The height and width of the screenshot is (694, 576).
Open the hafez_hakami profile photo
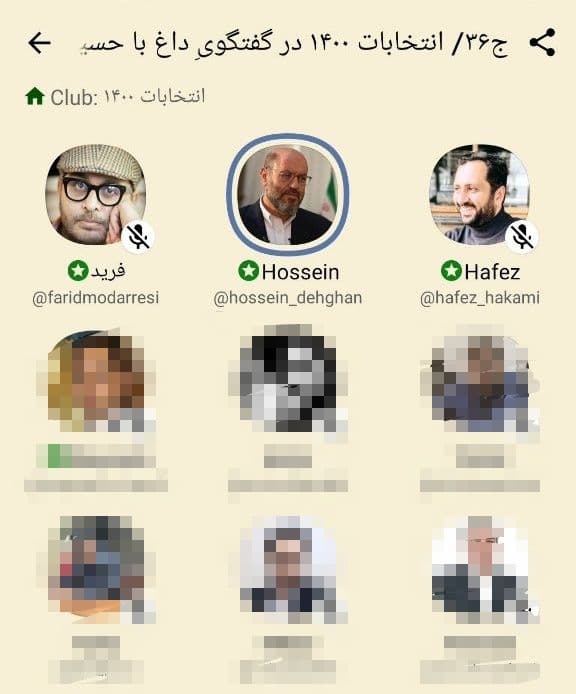tap(479, 195)
